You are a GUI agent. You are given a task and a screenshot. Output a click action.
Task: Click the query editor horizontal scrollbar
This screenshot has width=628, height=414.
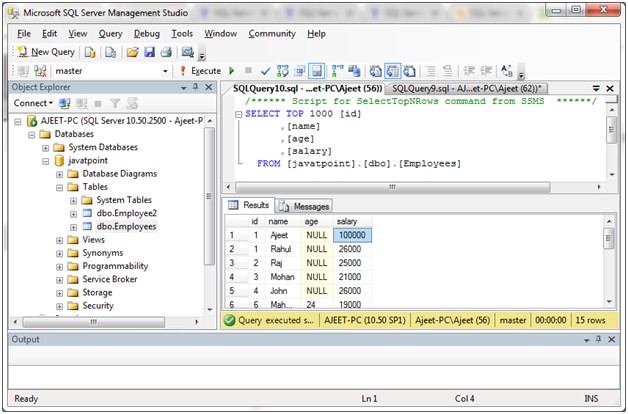(392, 187)
